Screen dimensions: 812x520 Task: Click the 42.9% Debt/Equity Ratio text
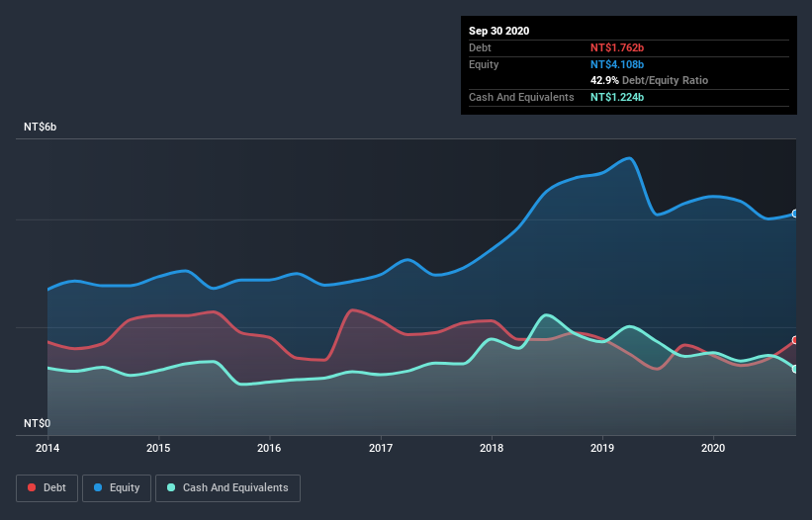[x=650, y=81]
